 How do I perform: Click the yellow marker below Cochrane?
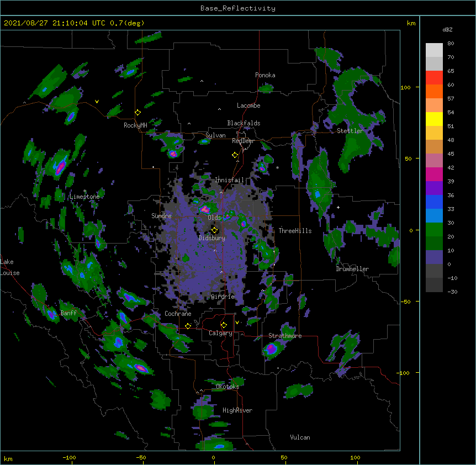tap(188, 326)
